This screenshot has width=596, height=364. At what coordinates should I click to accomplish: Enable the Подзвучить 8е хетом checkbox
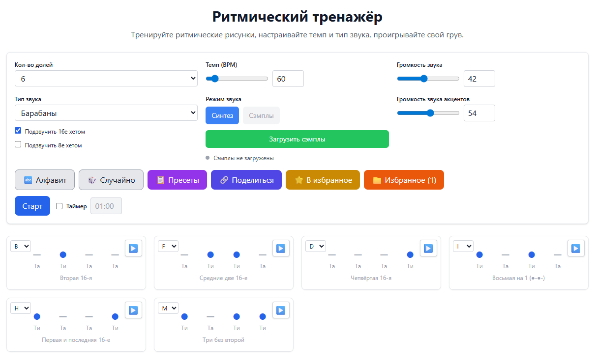[18, 144]
